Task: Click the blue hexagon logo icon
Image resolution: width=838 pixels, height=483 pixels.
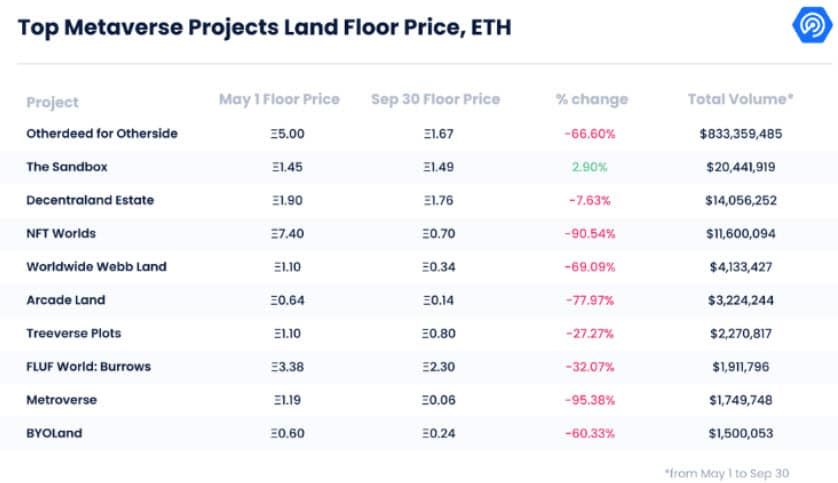Action: click(812, 25)
